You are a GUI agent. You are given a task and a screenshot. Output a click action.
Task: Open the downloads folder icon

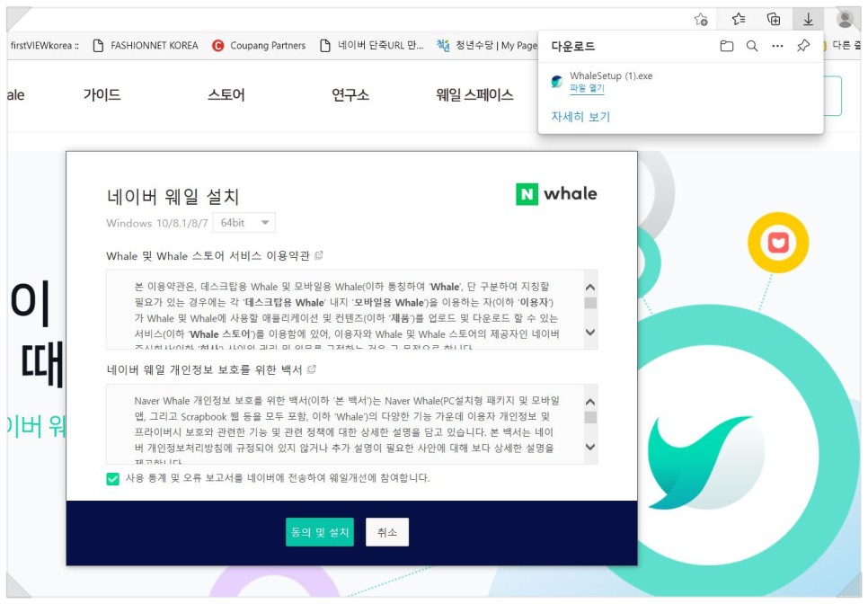tap(727, 46)
